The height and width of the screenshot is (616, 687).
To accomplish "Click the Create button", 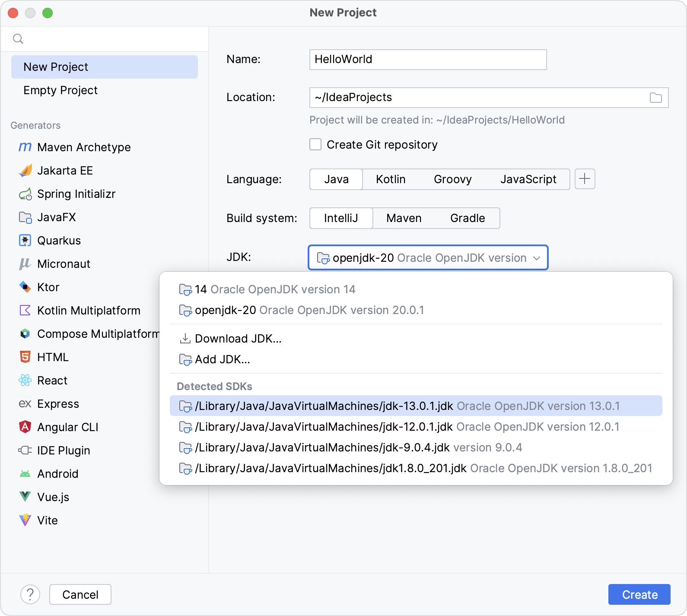I will tap(639, 595).
